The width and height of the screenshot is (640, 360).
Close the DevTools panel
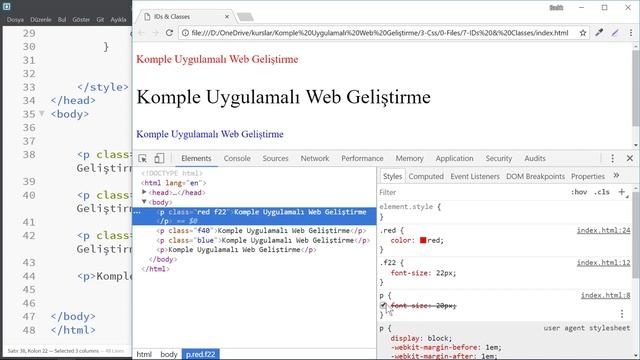point(630,158)
